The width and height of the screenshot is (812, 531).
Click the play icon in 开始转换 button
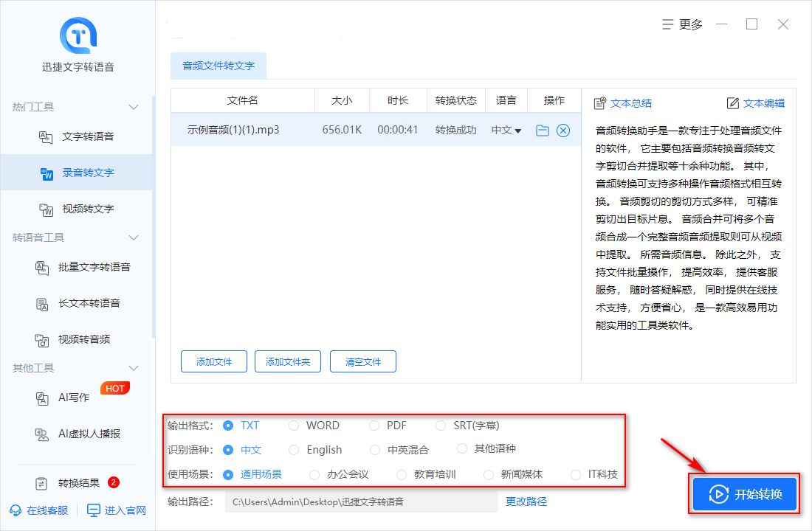click(x=719, y=493)
